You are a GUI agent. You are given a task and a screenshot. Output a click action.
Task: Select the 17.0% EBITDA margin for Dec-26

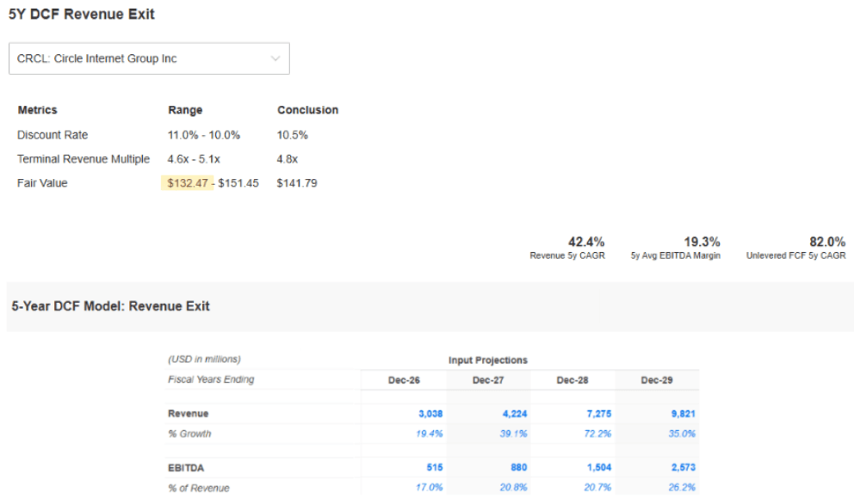(430, 487)
